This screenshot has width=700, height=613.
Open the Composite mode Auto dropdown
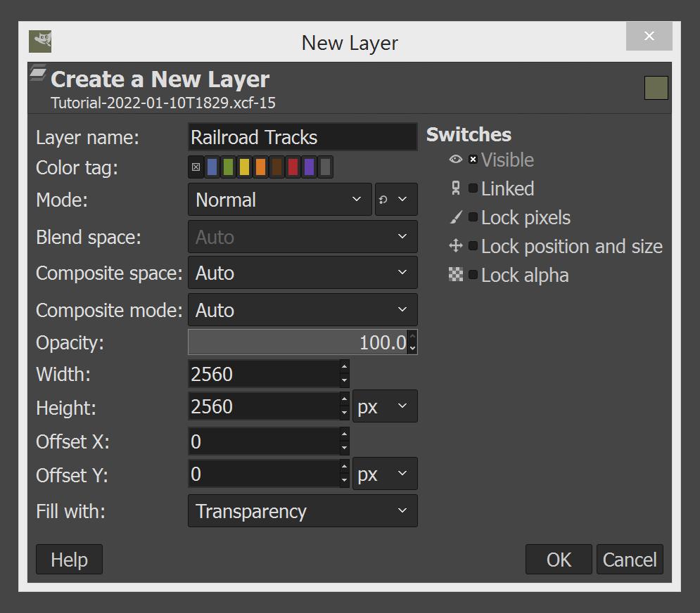(x=303, y=309)
